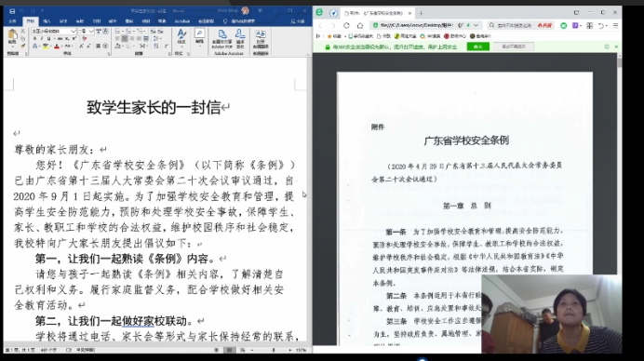The width and height of the screenshot is (644, 361).
Task: Expand the browser address bar dropdown arrow
Action: [476, 25]
